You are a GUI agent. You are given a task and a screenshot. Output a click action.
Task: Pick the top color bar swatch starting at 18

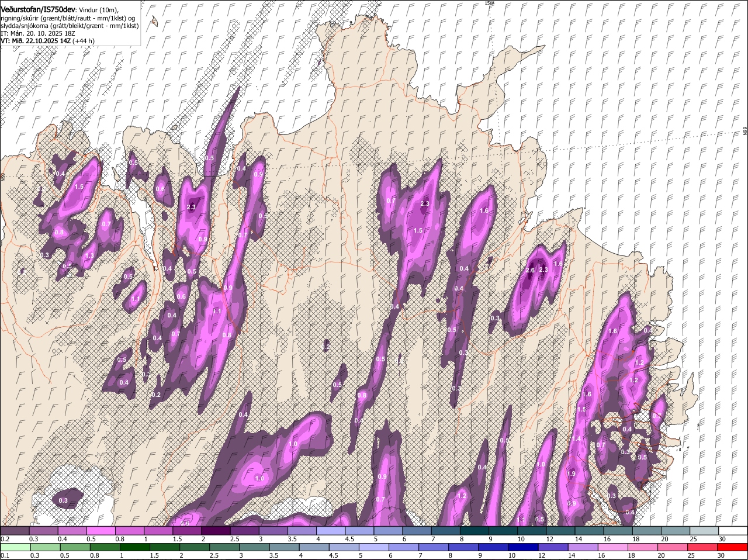(x=646, y=531)
